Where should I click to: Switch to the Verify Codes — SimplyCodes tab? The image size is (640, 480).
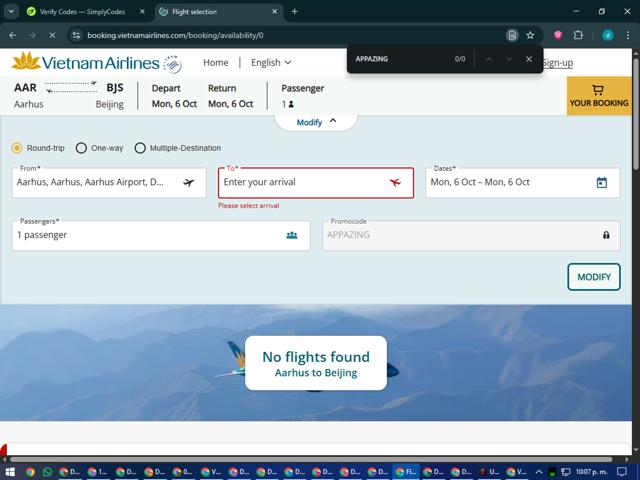click(x=87, y=11)
